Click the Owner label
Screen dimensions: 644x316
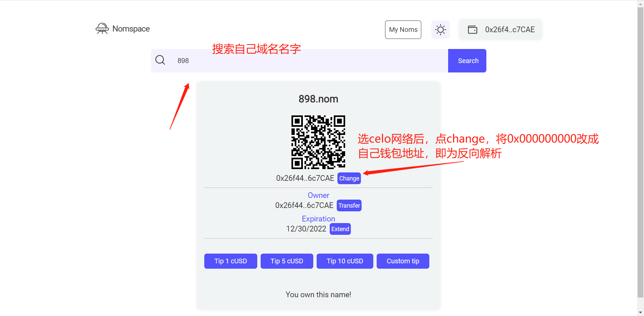[318, 195]
